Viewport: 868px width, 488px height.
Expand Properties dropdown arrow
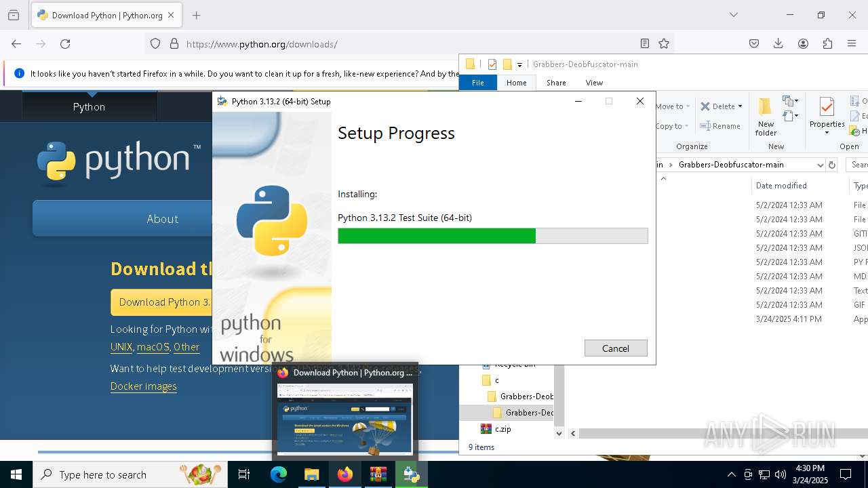click(x=827, y=133)
